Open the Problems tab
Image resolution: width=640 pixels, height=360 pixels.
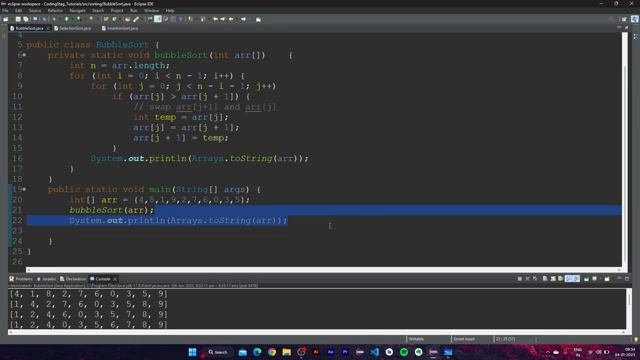coord(21,279)
